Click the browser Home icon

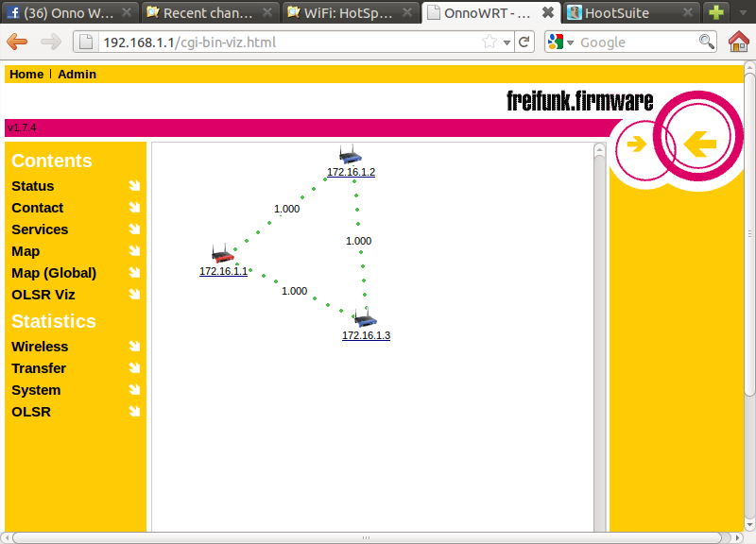(x=739, y=42)
